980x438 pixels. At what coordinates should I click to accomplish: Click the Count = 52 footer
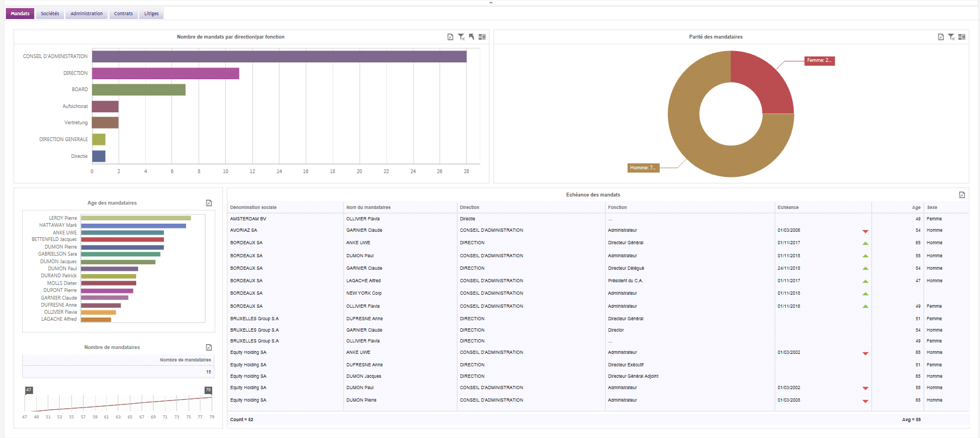coord(241,420)
